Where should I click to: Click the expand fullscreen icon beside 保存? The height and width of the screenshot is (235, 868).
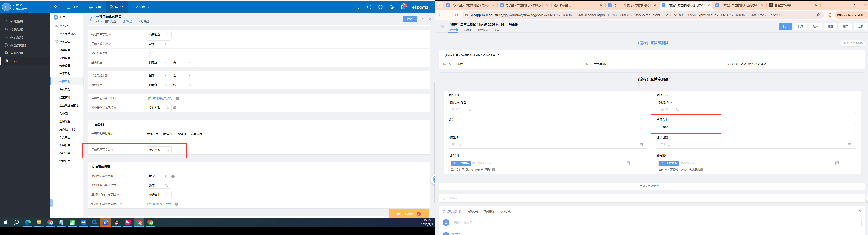pos(422,19)
